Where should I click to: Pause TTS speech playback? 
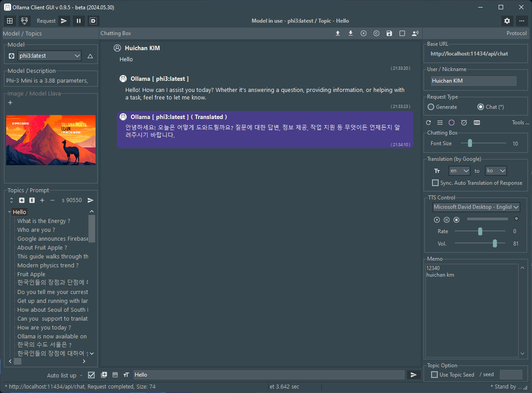[447, 220]
